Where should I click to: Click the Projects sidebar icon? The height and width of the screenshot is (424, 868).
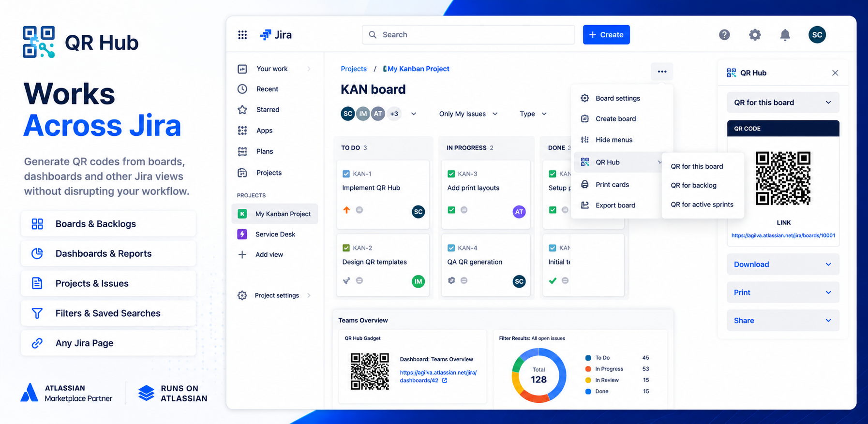point(242,173)
